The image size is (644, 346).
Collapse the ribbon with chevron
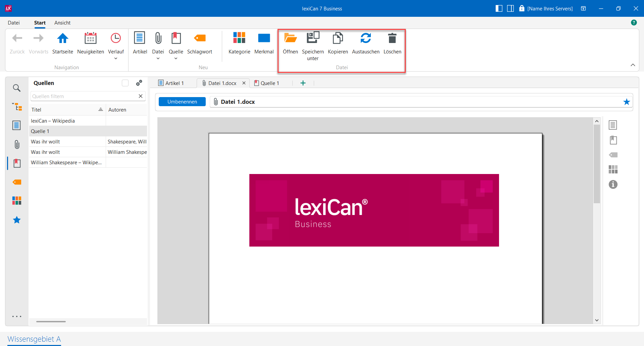tap(633, 65)
